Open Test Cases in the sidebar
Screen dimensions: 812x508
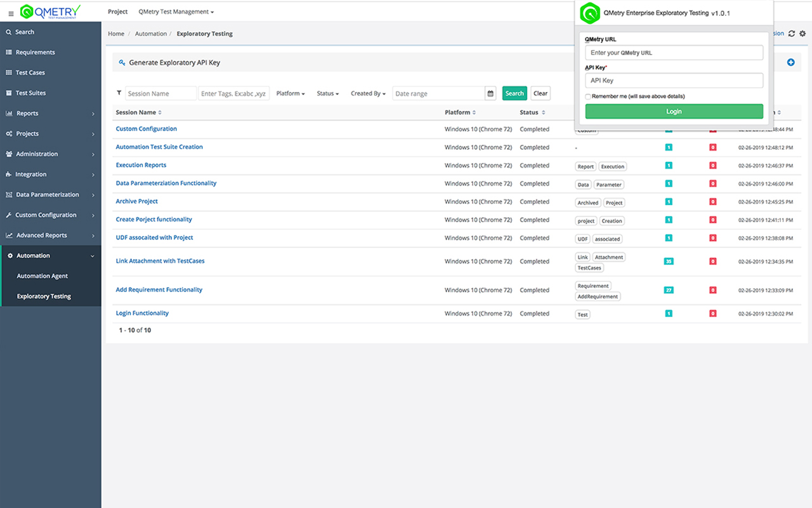pyautogui.click(x=51, y=72)
